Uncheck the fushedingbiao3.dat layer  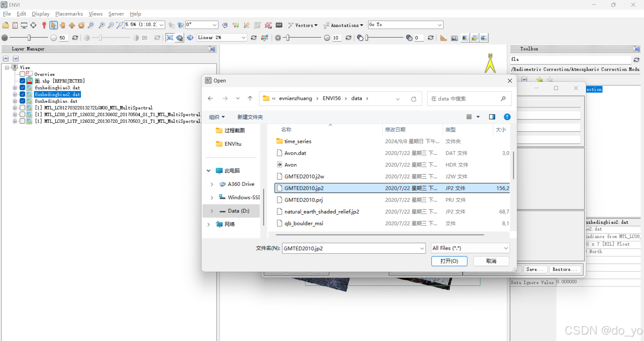[x=22, y=87]
